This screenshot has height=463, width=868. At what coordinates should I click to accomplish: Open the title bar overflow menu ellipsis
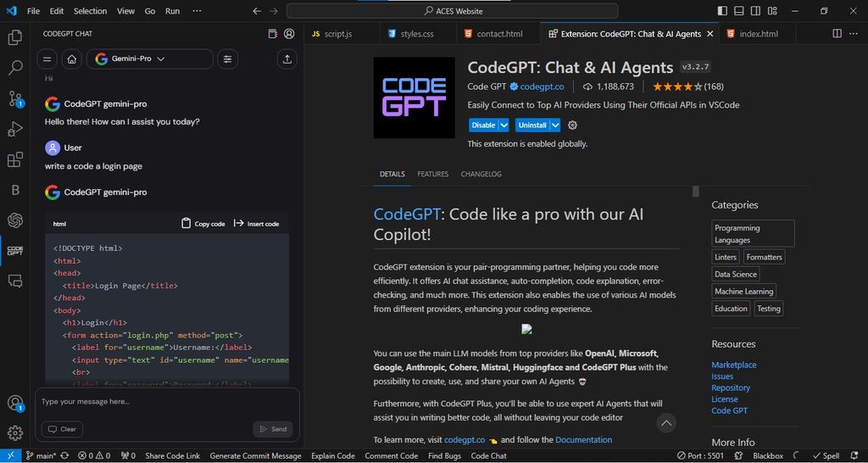197,11
